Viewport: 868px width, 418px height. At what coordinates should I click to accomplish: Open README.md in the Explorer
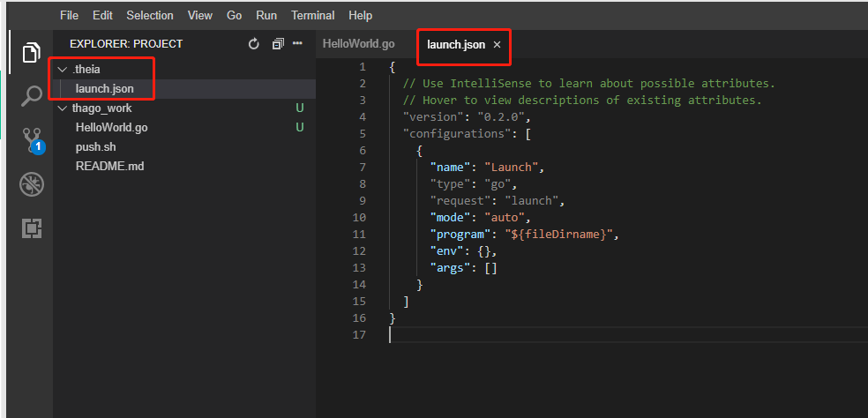click(109, 166)
